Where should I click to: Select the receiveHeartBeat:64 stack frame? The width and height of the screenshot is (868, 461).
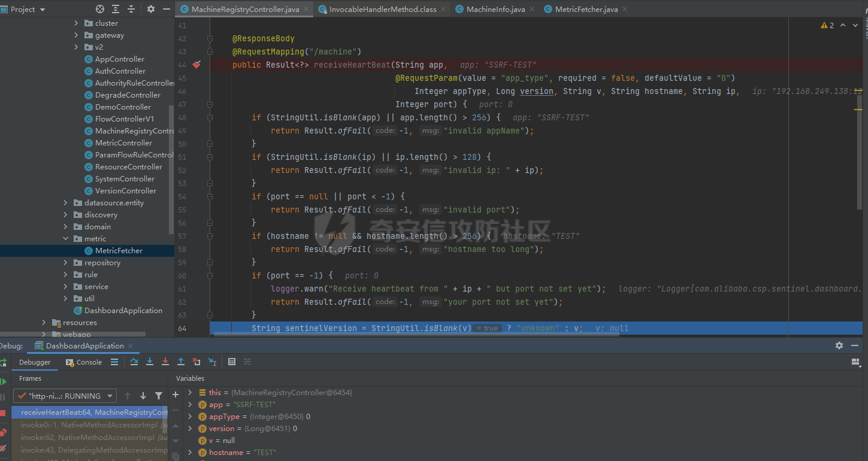tap(90, 413)
